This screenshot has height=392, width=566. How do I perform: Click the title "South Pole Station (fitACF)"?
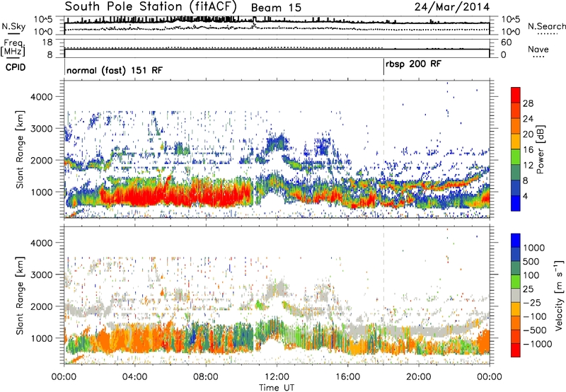click(x=151, y=6)
